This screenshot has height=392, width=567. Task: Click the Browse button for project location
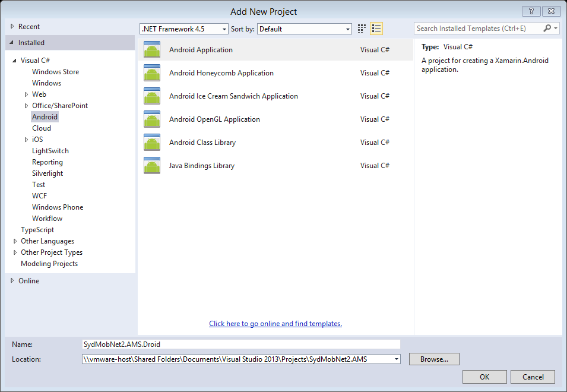click(433, 359)
